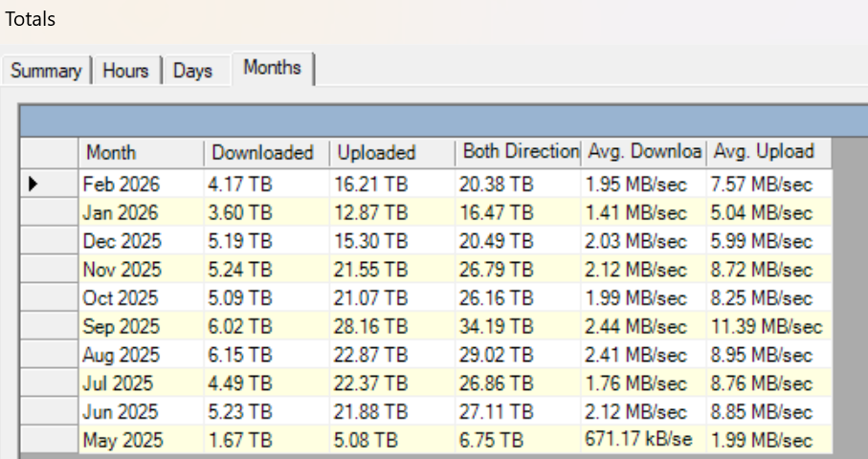Select the Jan 2026 month cell

pos(141,213)
